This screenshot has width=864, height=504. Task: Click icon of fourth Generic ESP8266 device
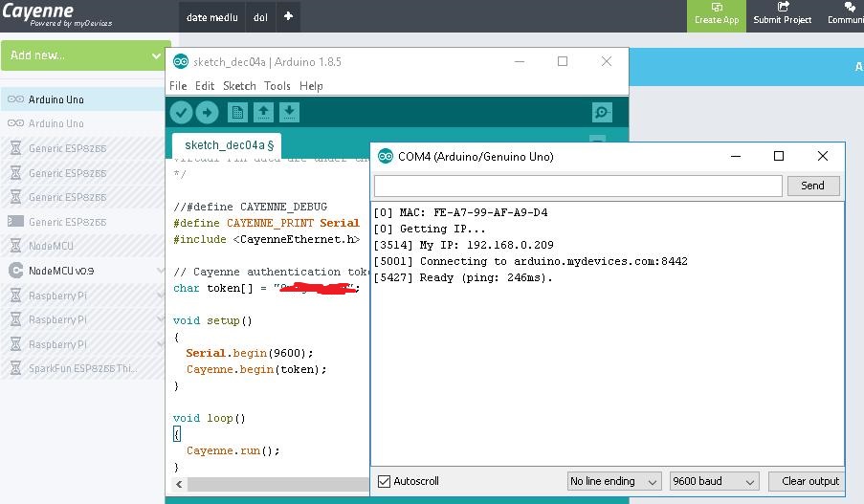tap(15, 222)
